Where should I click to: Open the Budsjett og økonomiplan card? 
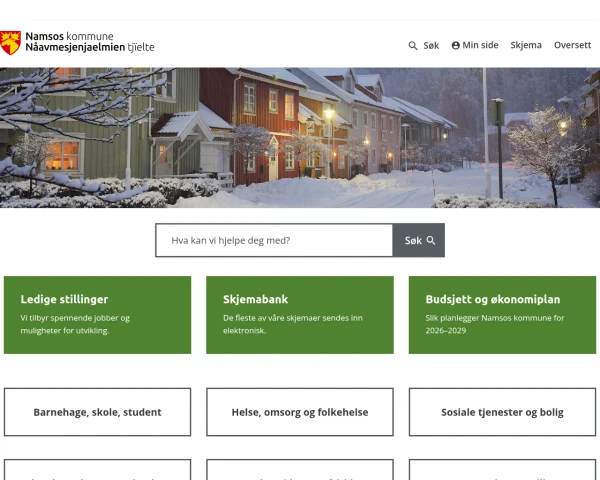click(502, 315)
